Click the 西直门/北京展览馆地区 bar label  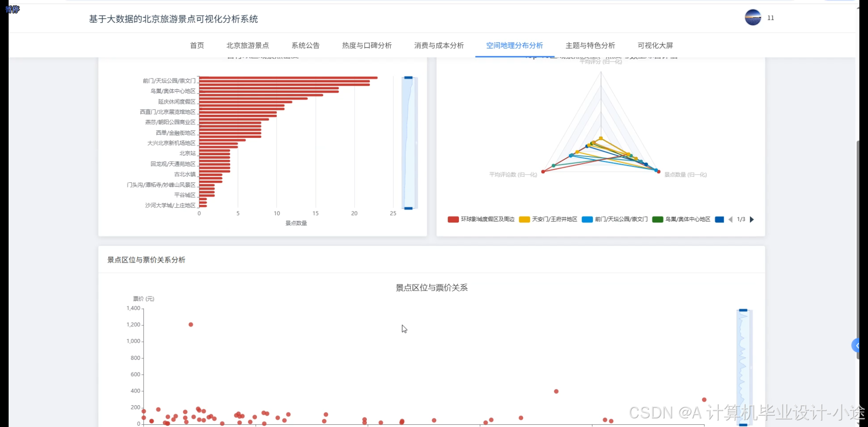point(168,112)
